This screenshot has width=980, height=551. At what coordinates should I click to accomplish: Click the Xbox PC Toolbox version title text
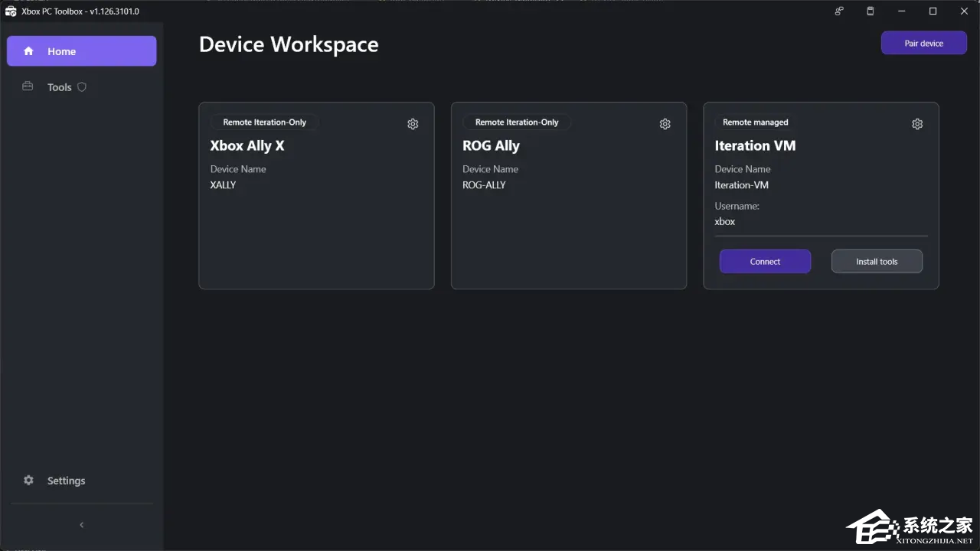(x=80, y=11)
